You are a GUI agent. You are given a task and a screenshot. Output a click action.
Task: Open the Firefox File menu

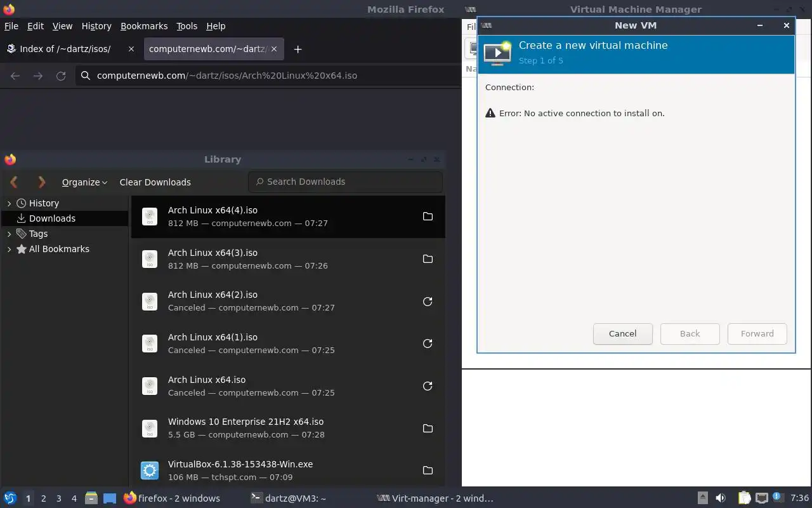[11, 26]
